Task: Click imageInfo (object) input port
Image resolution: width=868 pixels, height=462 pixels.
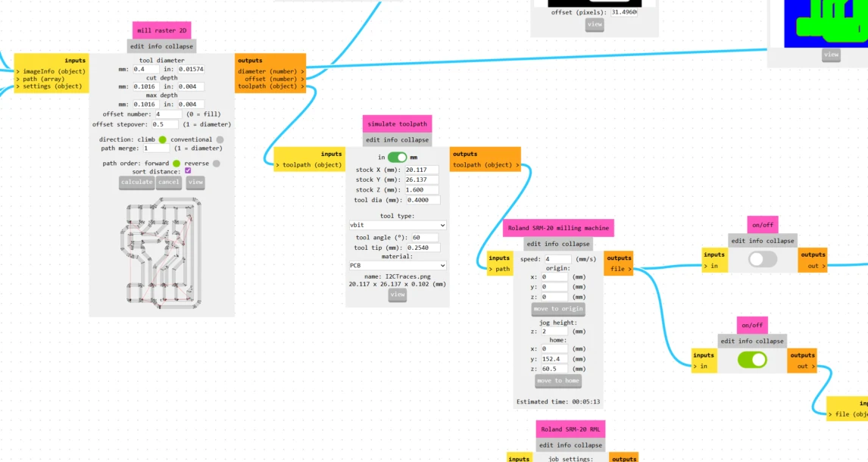Action: (x=51, y=71)
